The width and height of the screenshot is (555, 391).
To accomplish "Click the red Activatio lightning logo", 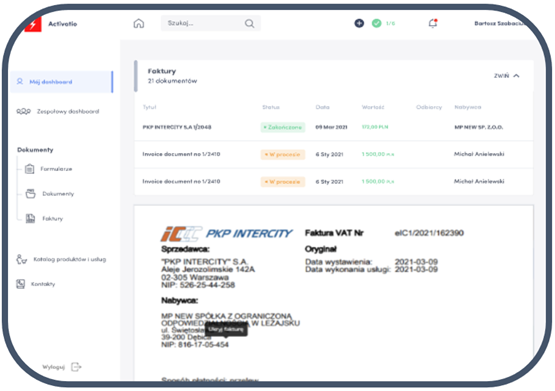I will [x=33, y=24].
